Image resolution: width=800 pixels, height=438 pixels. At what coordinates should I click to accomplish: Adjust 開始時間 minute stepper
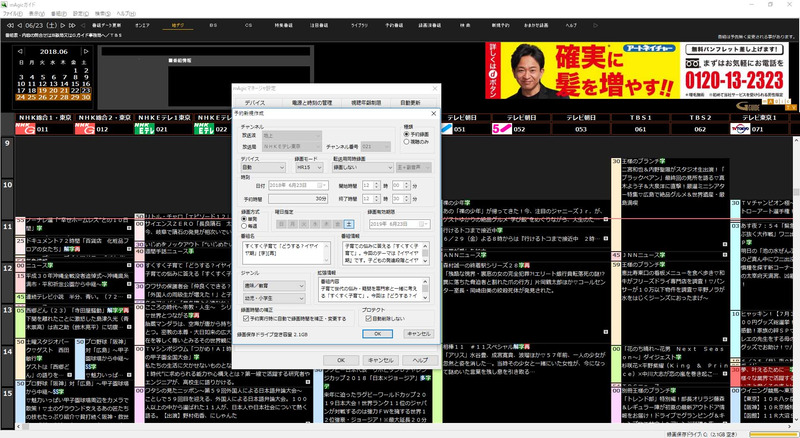pyautogui.click(x=407, y=186)
